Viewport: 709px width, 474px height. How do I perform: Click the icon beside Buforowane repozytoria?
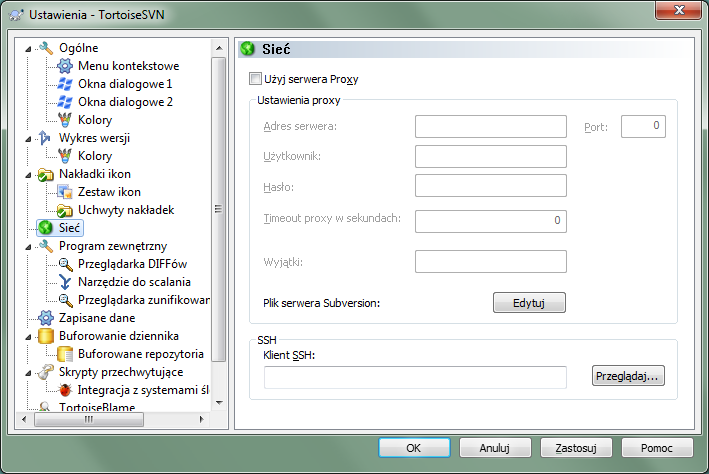[65, 354]
